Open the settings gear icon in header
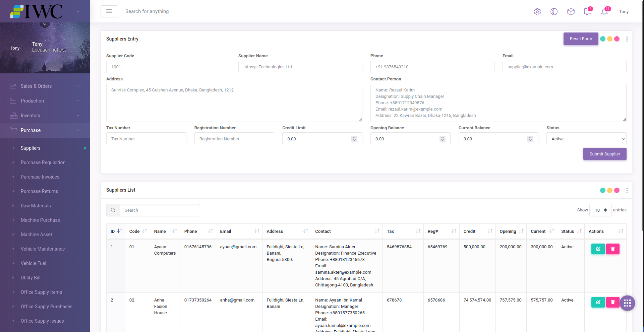Screen dimensions: 644x332 [537, 12]
